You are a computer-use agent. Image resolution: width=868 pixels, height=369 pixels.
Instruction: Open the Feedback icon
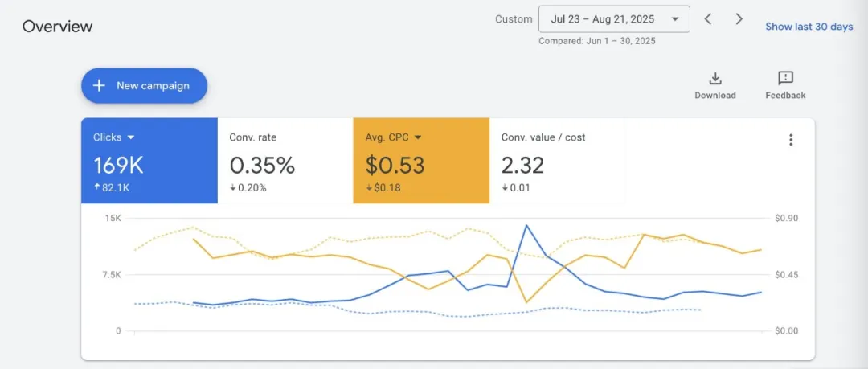pyautogui.click(x=785, y=79)
